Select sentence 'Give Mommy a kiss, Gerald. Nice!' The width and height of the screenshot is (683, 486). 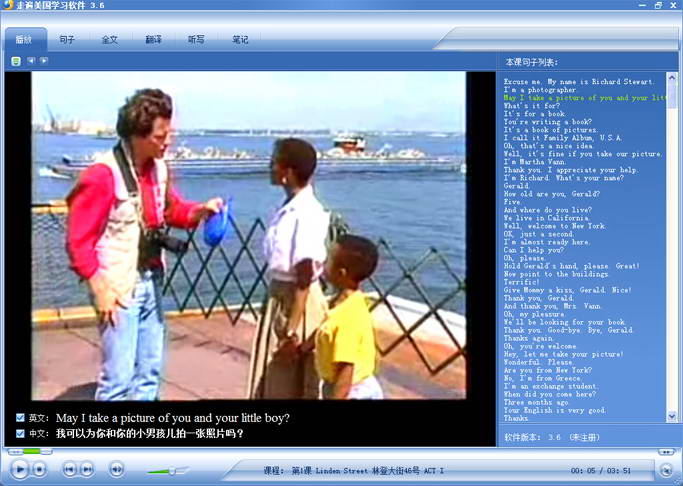(567, 290)
